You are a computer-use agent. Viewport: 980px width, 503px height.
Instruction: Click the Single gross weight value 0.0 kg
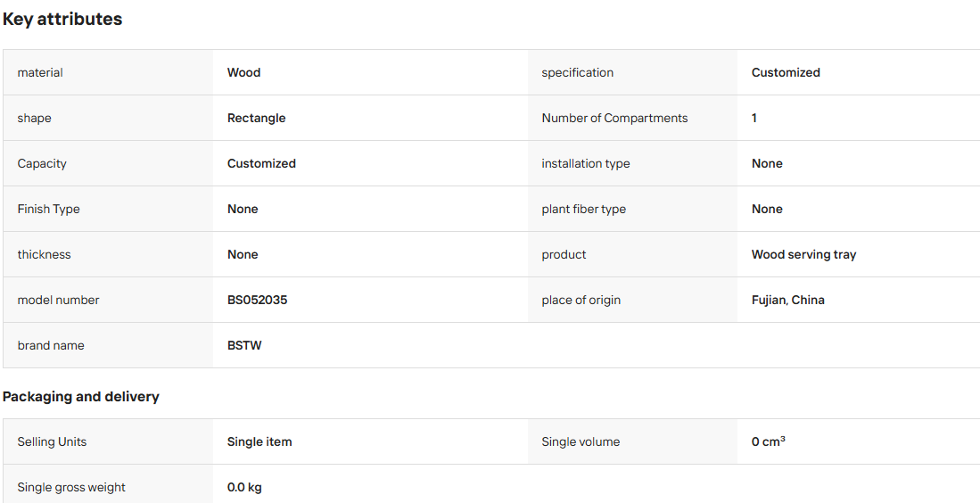[x=244, y=487]
